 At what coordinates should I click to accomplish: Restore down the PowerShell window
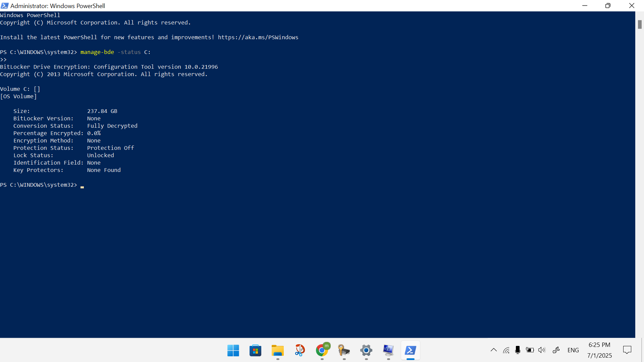tap(608, 6)
